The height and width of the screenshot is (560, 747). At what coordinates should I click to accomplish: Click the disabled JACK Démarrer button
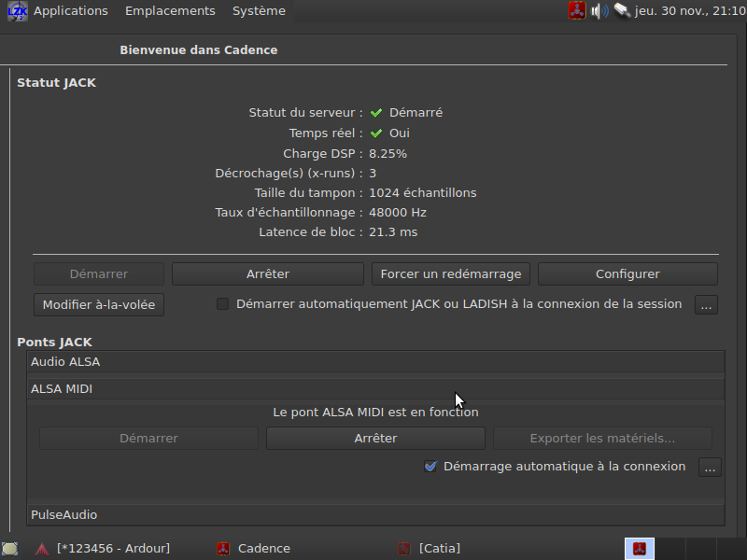[x=99, y=274]
